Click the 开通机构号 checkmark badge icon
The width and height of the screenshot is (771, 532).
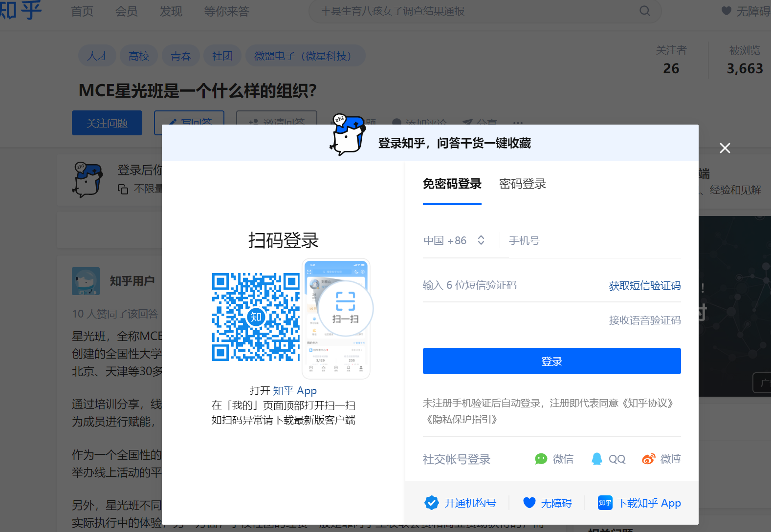point(431,503)
